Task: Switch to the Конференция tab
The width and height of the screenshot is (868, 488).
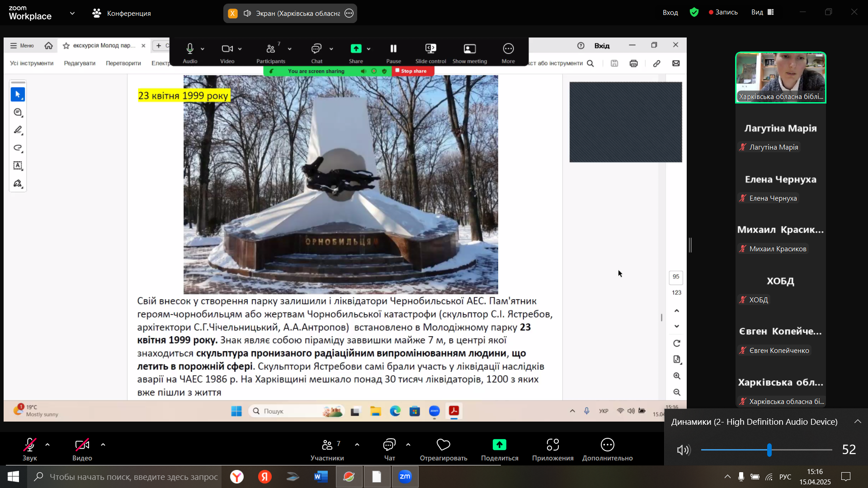Action: pos(122,13)
